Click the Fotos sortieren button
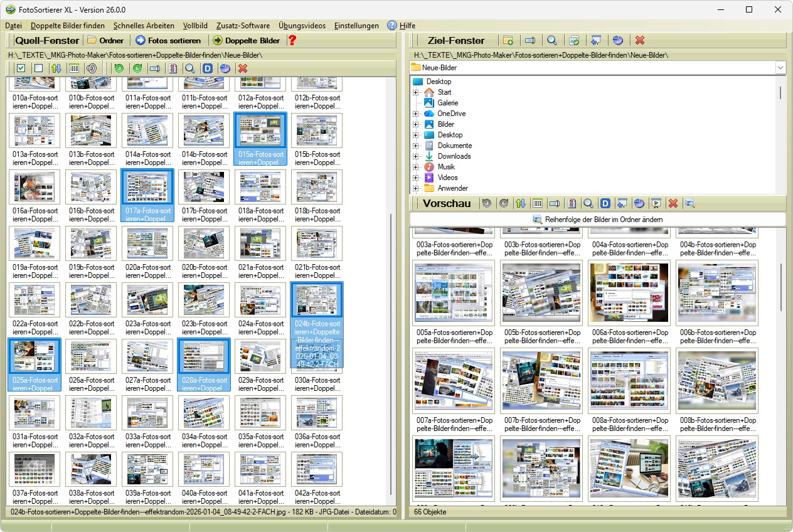 (x=169, y=41)
